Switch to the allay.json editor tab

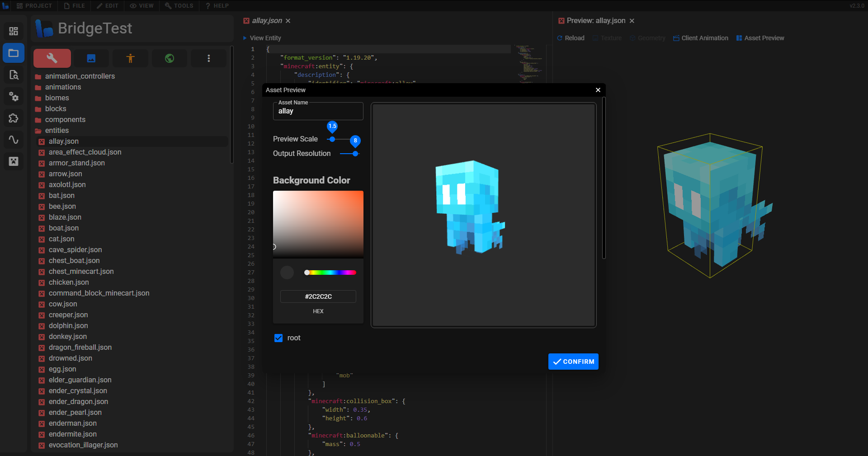267,21
